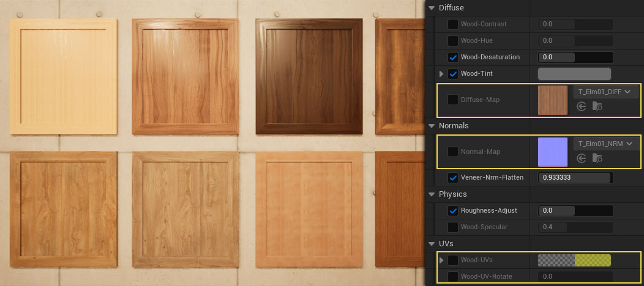This screenshot has height=286, width=644.
Task: Open the T_Elm01_NRM texture dropdown
Action: click(605, 144)
